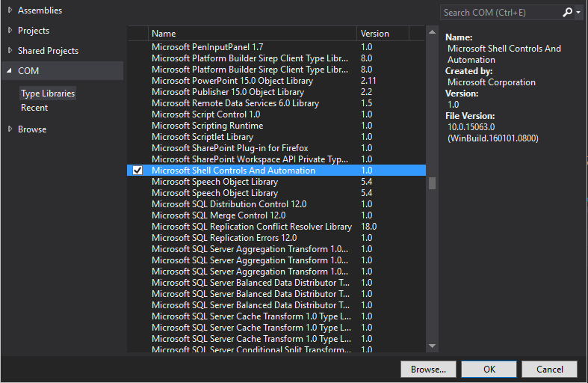
Task: Open the Projects category
Action: [x=34, y=31]
